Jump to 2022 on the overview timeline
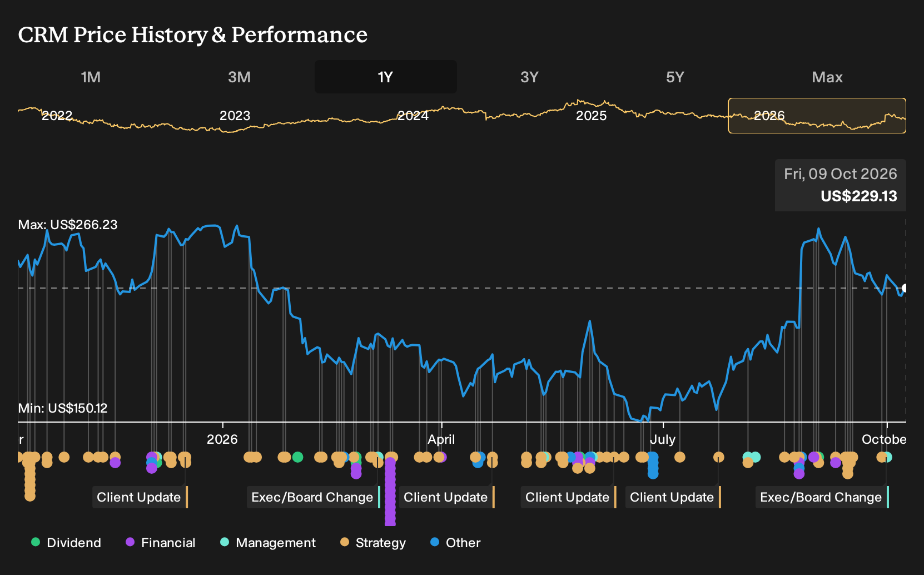The width and height of the screenshot is (924, 575). pyautogui.click(x=57, y=116)
